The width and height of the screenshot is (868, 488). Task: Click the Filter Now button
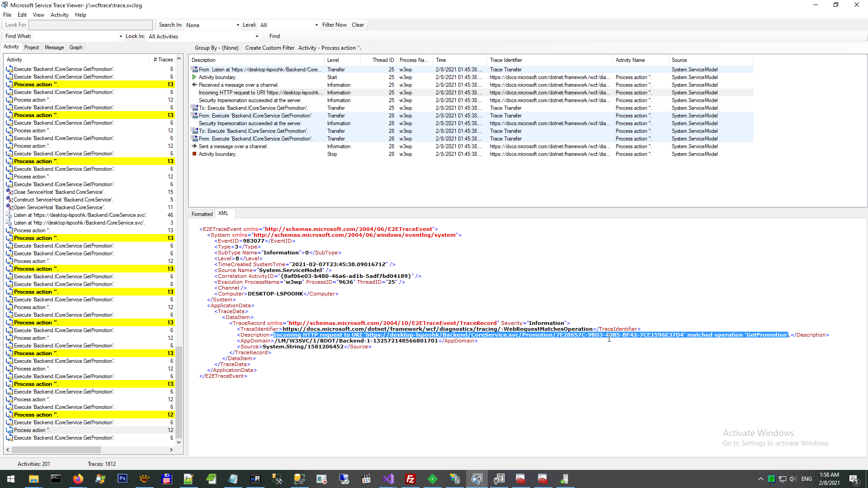[x=334, y=25]
